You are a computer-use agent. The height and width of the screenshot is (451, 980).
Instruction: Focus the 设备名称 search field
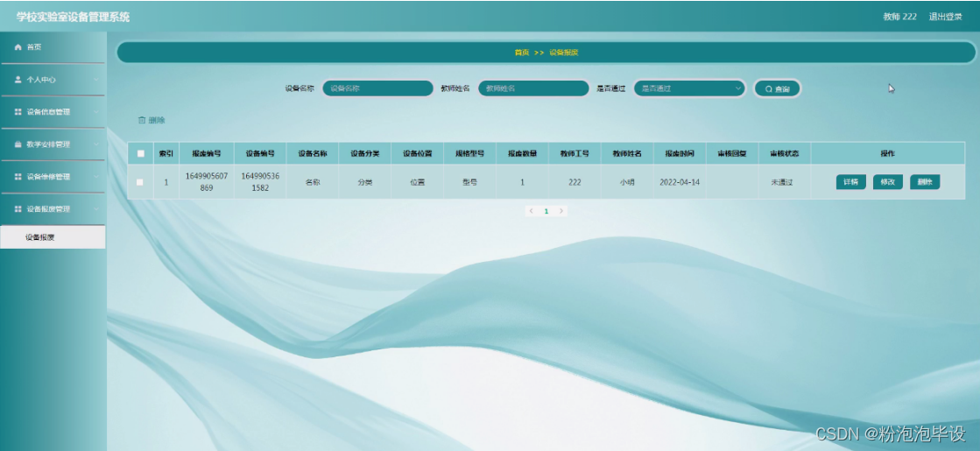[x=377, y=88]
